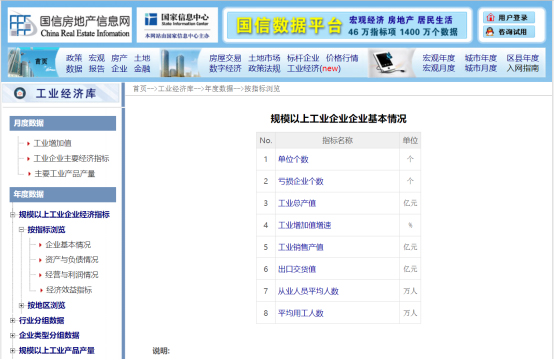Select the 年度数据 section header
554x360 pixels.
click(63, 194)
